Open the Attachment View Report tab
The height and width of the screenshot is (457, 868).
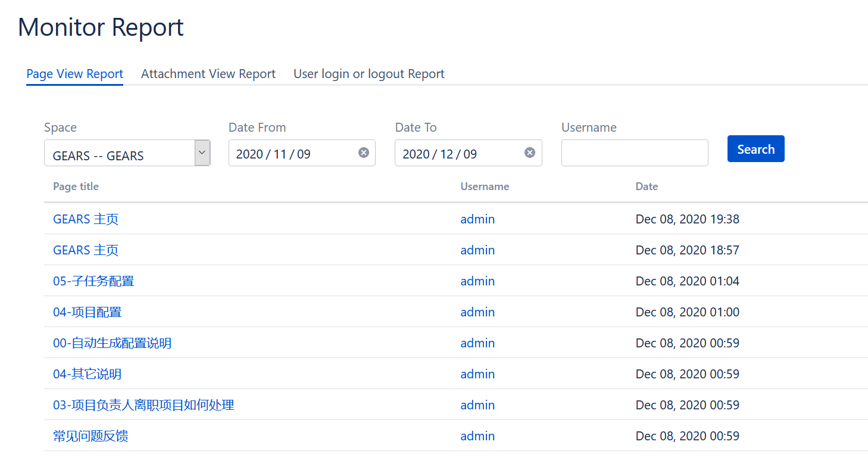click(x=208, y=74)
